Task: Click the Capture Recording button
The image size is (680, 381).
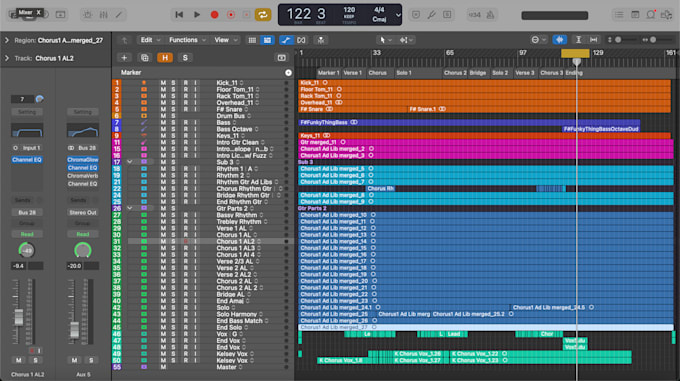Action: pos(231,15)
